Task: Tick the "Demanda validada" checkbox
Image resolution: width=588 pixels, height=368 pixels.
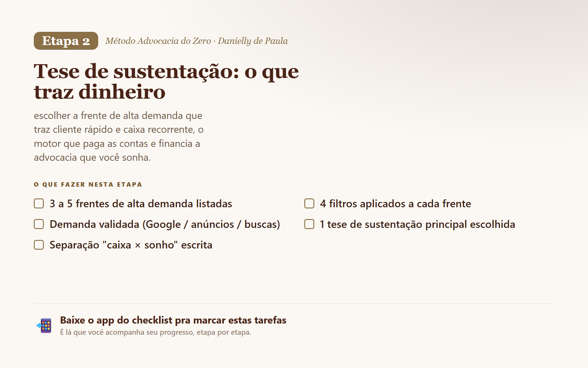Action: pos(39,224)
